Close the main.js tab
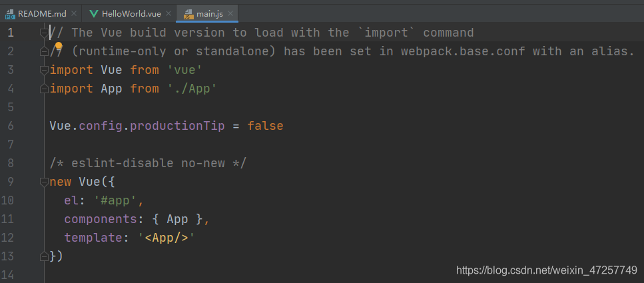644x283 pixels. pos(230,13)
